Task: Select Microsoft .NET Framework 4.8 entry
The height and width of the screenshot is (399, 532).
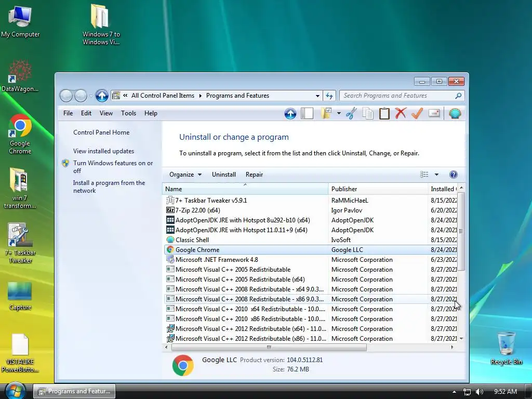Action: click(x=311, y=260)
